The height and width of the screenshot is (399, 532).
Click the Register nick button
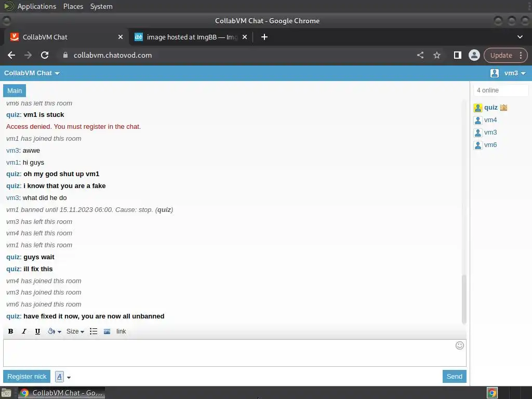tap(27, 376)
